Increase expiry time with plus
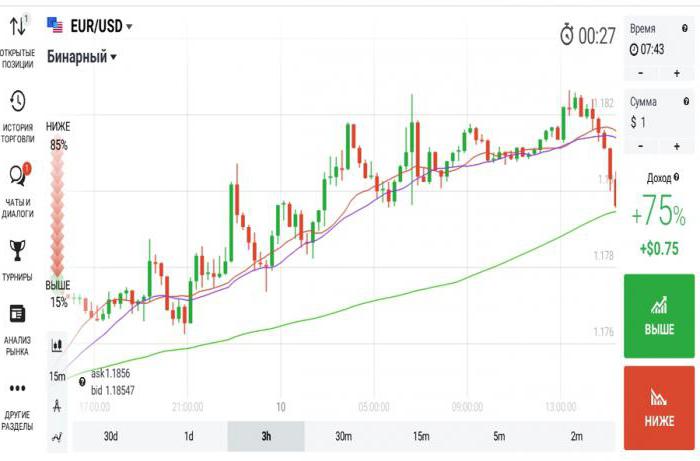 pos(677,73)
